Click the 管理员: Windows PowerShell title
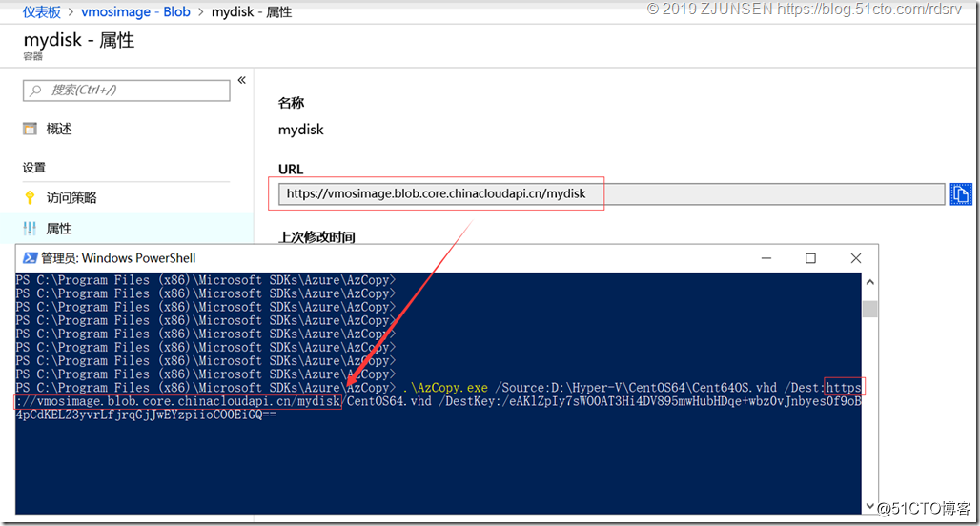The image size is (980, 526). pos(118,258)
